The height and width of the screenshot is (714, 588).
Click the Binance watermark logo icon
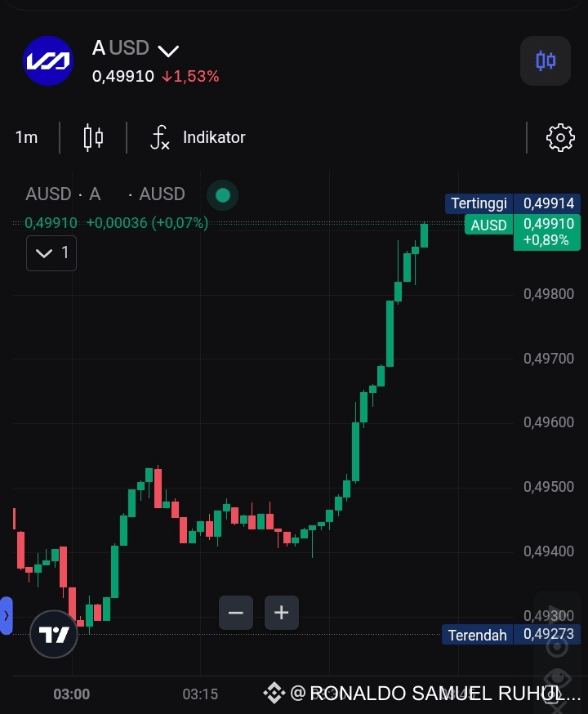(274, 693)
